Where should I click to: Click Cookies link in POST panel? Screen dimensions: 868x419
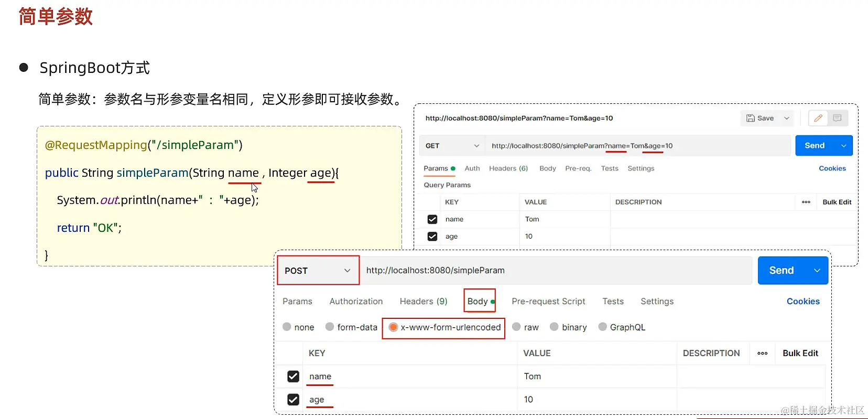click(x=803, y=302)
